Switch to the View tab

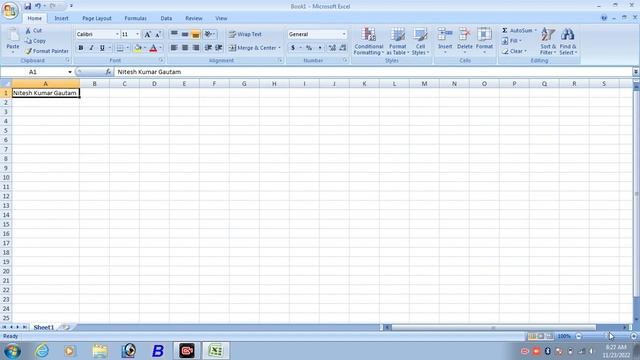[221, 18]
